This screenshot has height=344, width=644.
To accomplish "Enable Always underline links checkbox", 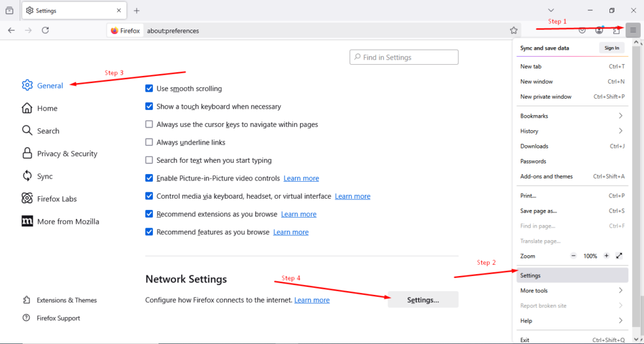I will 149,143.
